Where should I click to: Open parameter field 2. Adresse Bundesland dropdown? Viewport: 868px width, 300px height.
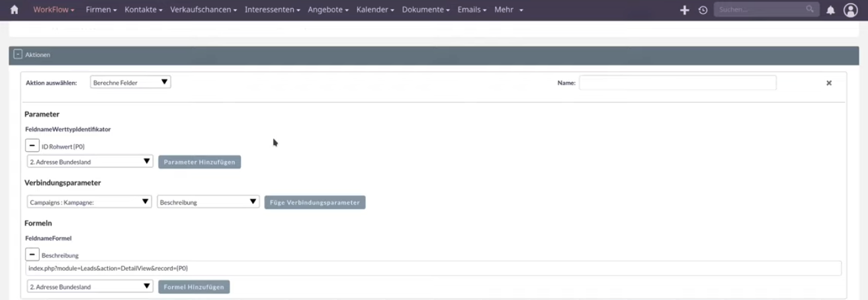click(90, 162)
